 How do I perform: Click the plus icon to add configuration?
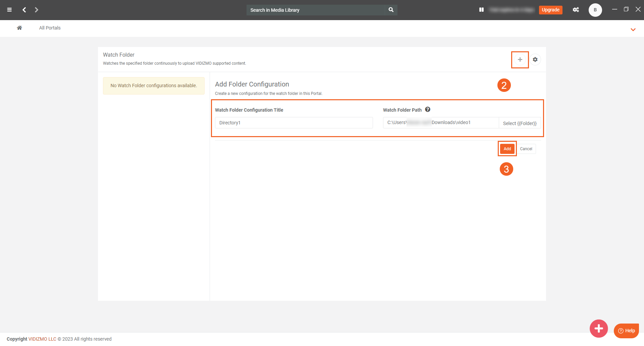point(520,60)
